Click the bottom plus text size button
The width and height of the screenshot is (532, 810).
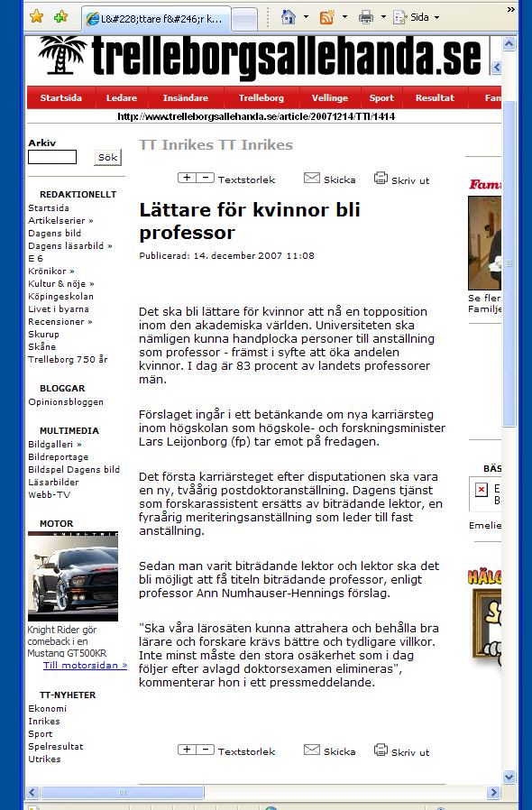coord(187,749)
